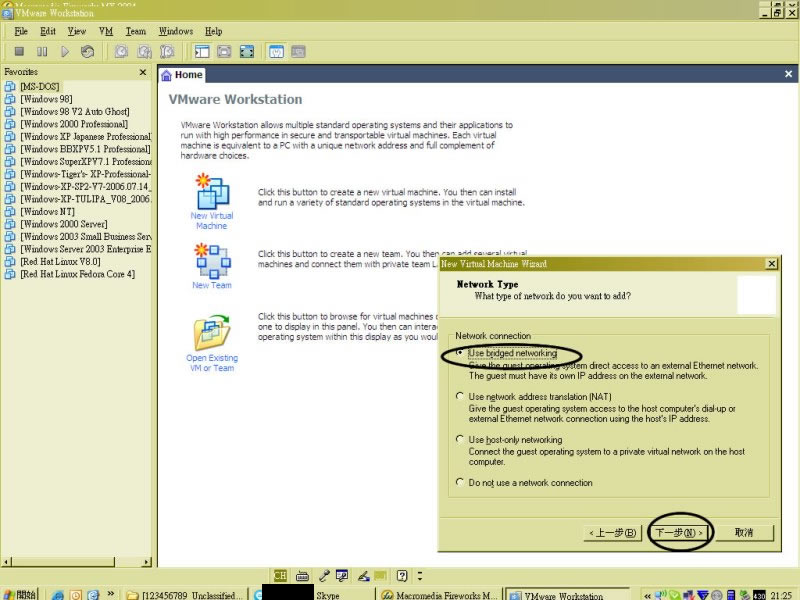Click the 開始 Start button on taskbar

[x=19, y=594]
